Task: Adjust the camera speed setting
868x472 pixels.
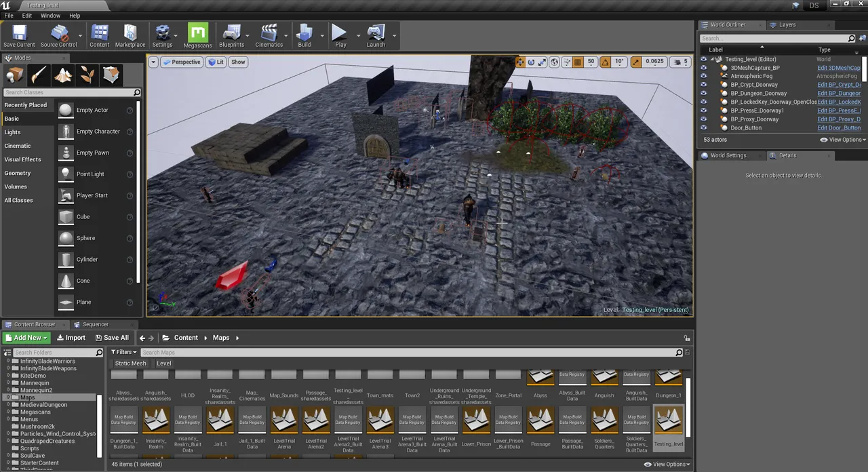Action: (680, 62)
